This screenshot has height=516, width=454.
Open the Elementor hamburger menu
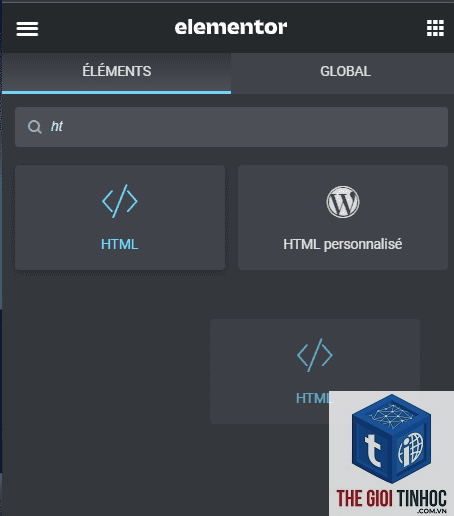[x=27, y=29]
